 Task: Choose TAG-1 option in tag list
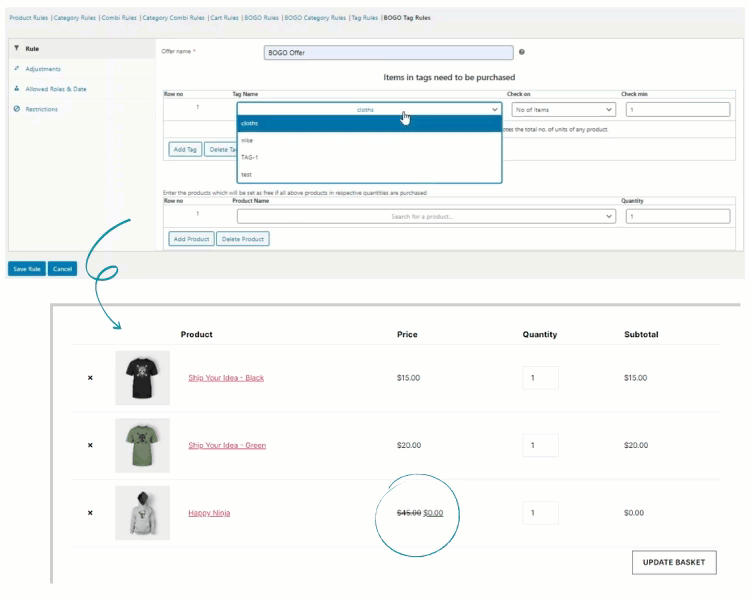coord(369,157)
